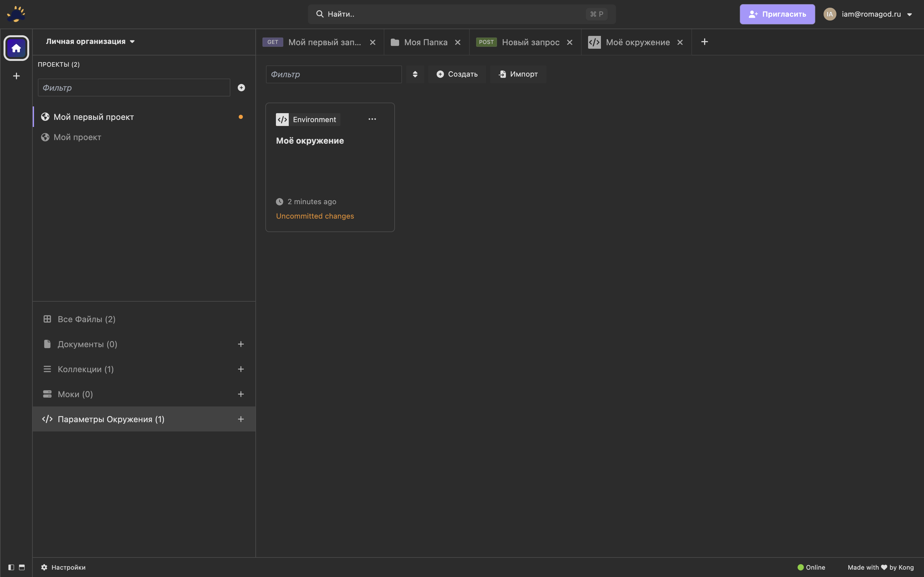
Task: Click the Insomnia logo in the top-left corner
Action: pos(16,14)
